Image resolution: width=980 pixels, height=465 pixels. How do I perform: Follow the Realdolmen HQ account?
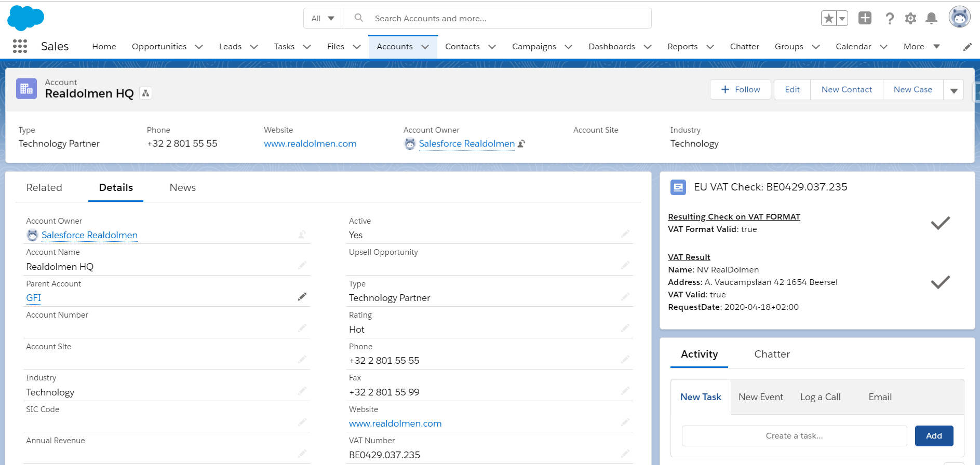pos(741,90)
